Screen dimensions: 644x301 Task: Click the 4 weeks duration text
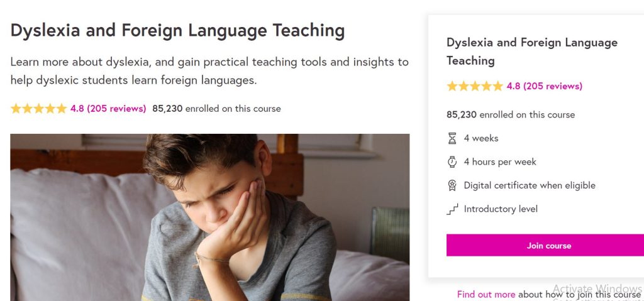coord(481,138)
